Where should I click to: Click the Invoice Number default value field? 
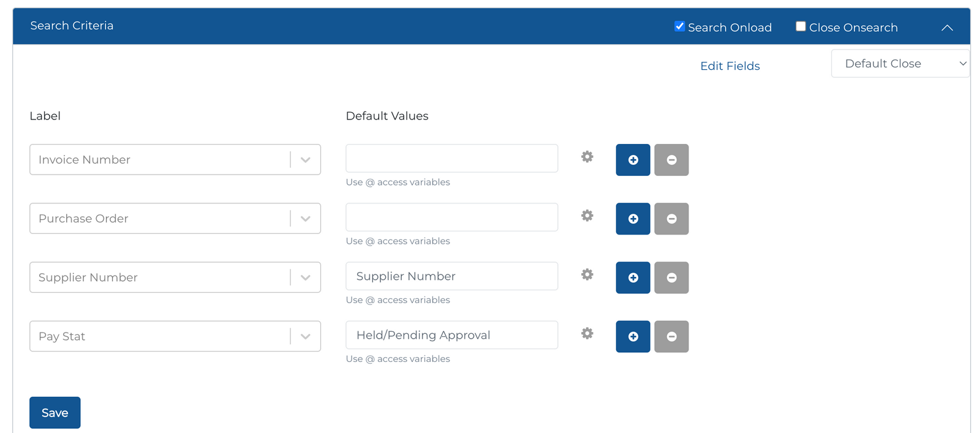tap(451, 159)
